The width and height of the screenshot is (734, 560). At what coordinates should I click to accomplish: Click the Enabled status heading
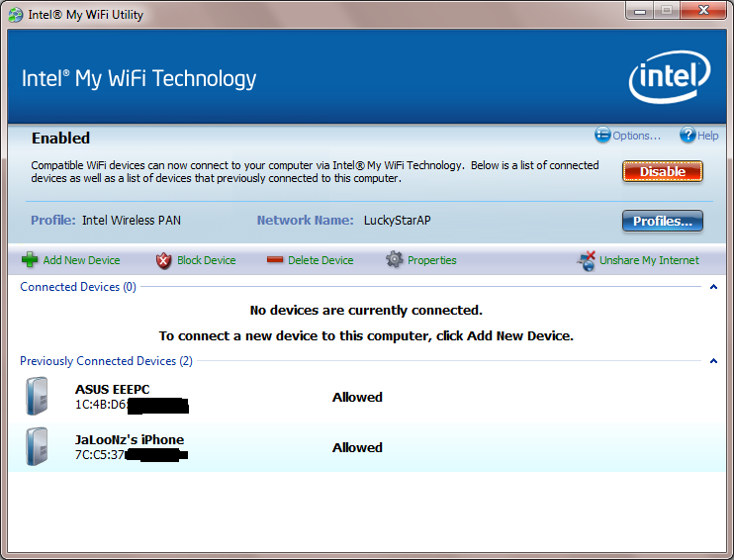tap(61, 139)
